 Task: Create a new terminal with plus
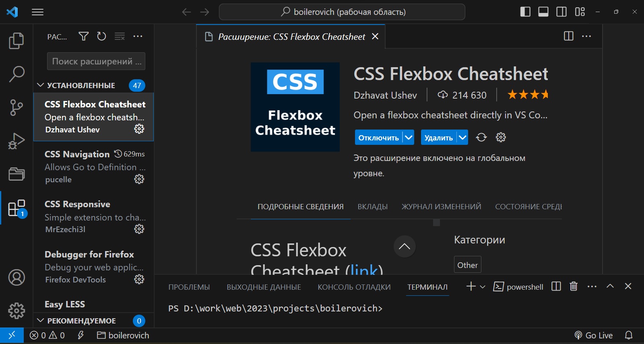(x=471, y=286)
